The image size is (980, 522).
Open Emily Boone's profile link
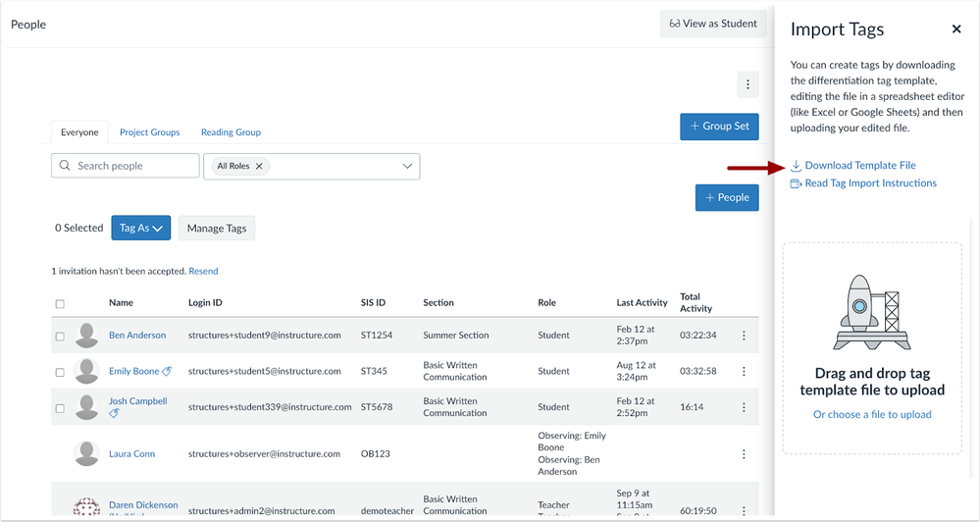133,371
